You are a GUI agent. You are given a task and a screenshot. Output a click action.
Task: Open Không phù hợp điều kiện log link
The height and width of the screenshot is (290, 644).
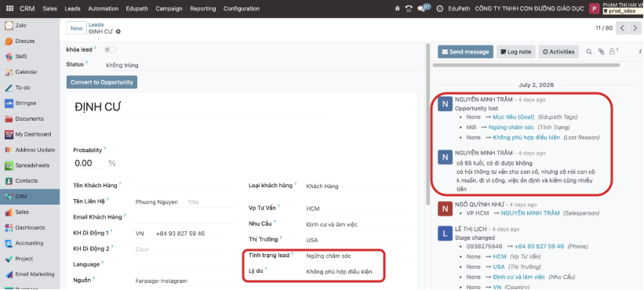pos(526,137)
